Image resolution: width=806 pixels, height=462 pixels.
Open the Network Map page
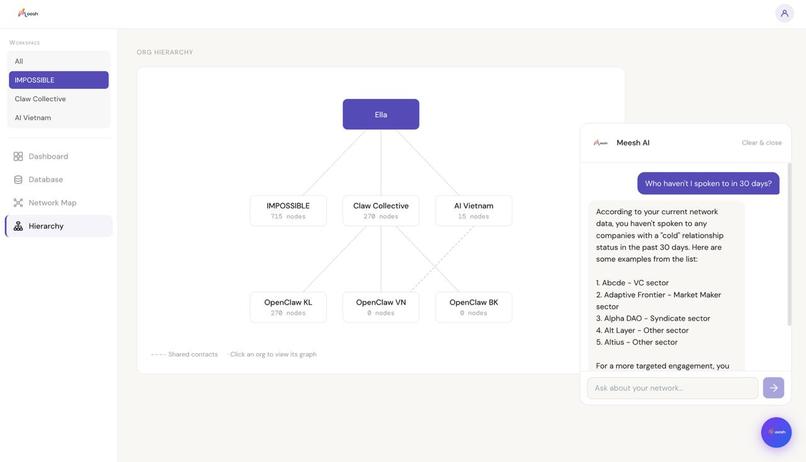point(59,202)
